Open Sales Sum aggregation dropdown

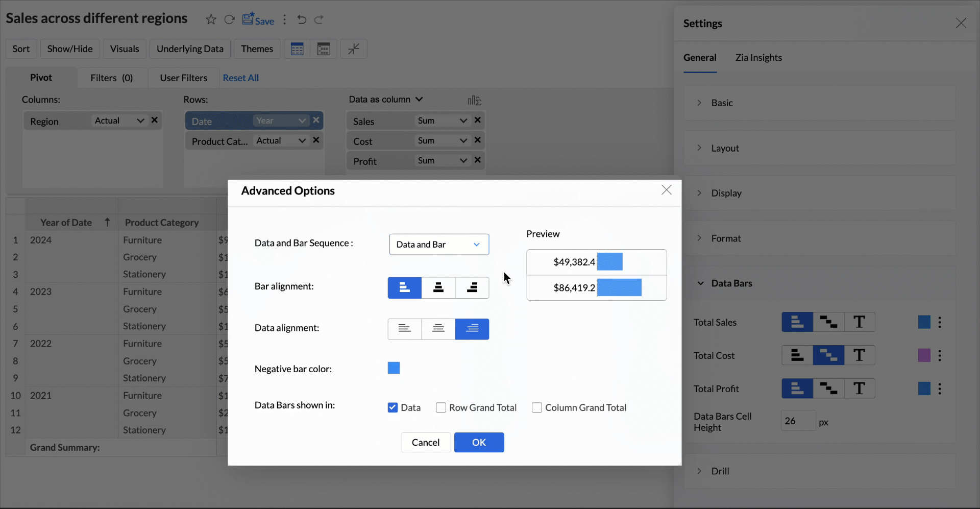[442, 121]
